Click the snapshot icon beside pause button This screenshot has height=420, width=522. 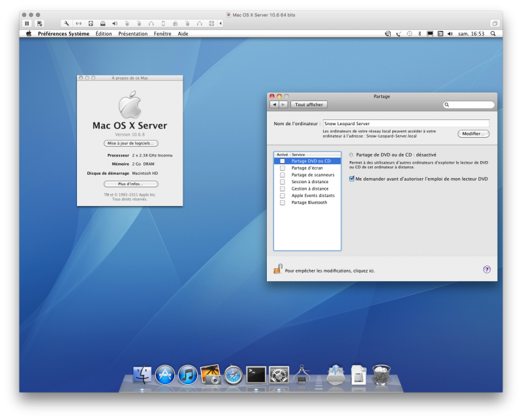[x=40, y=23]
